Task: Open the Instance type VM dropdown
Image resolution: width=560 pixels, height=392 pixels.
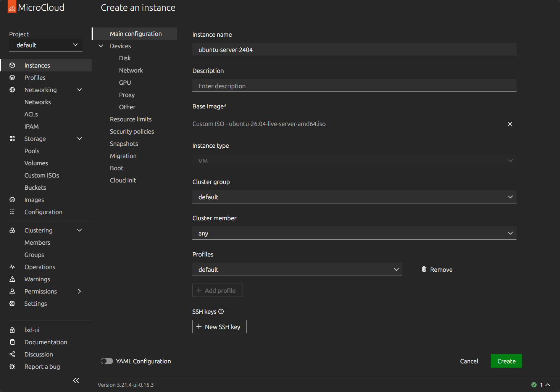Action: (x=354, y=161)
